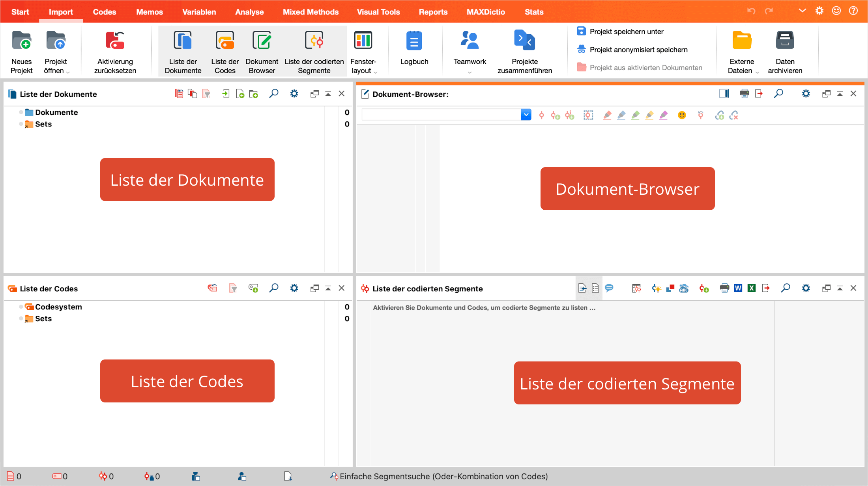Viewport: 868px width, 486px height.
Task: Open the Document Browser code selector dropdown
Action: point(526,115)
